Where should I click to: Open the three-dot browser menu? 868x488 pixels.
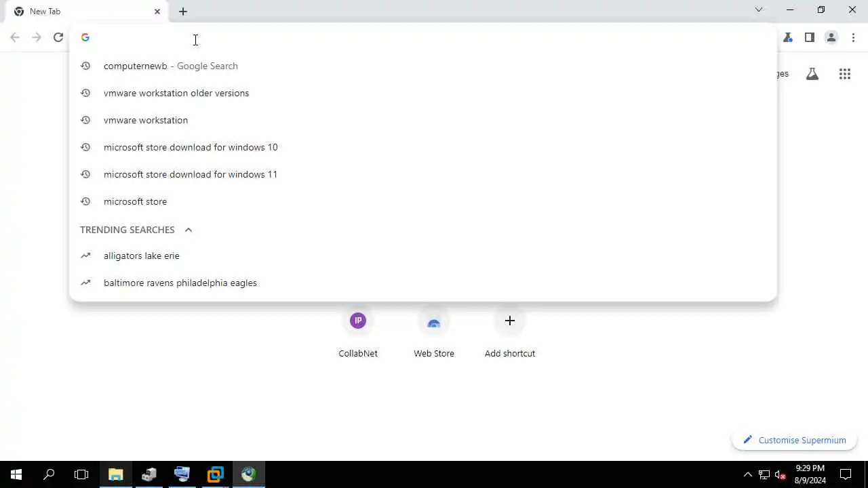point(853,37)
